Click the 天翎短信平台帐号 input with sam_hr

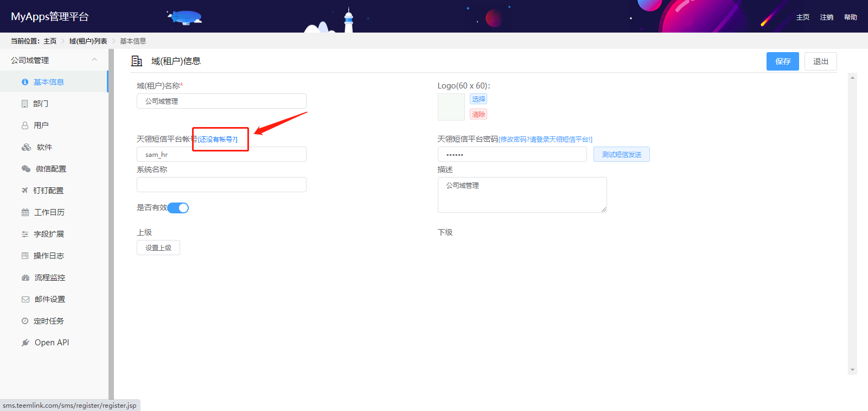click(x=221, y=154)
